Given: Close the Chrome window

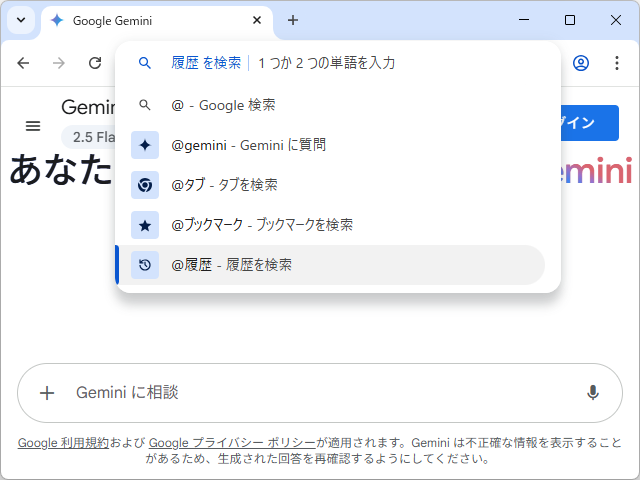Looking at the screenshot, I should 616,20.
